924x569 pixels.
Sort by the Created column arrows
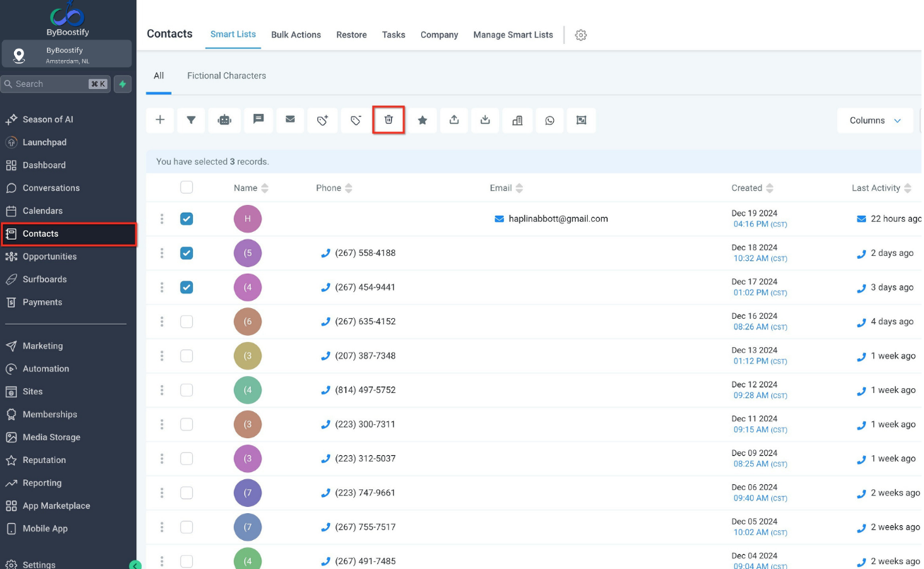tap(770, 188)
